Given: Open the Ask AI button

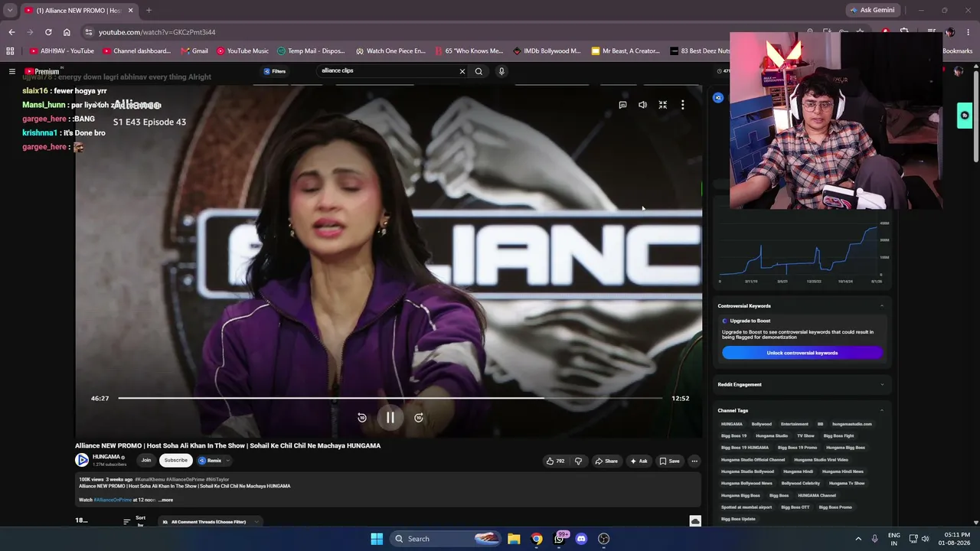Looking at the screenshot, I should [x=639, y=461].
